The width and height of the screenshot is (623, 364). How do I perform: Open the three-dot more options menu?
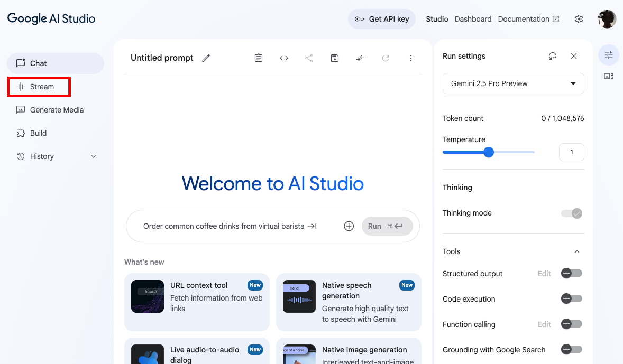411,58
